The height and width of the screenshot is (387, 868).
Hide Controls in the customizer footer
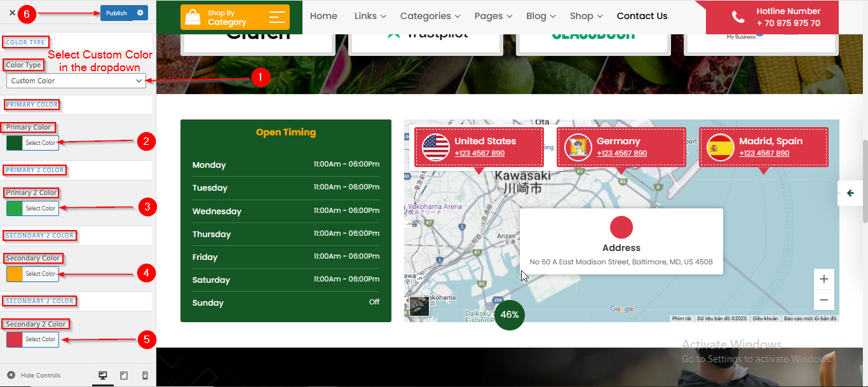[x=34, y=376]
